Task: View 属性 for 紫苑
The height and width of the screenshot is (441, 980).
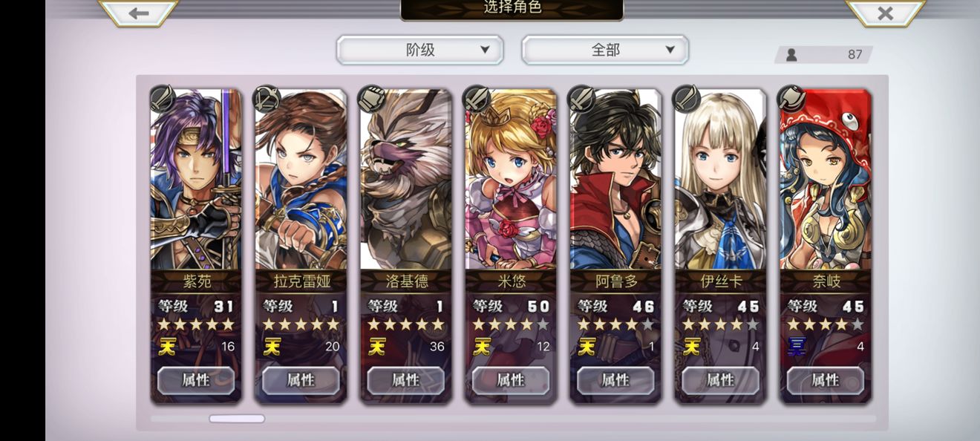Action: click(196, 380)
